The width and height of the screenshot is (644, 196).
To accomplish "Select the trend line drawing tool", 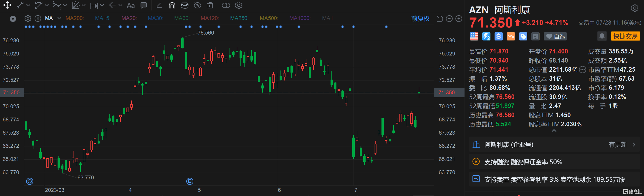I will 20,5.
